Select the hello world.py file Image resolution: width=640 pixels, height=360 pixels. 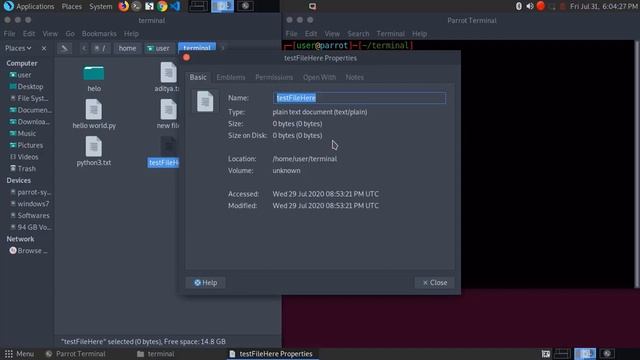pos(94,115)
